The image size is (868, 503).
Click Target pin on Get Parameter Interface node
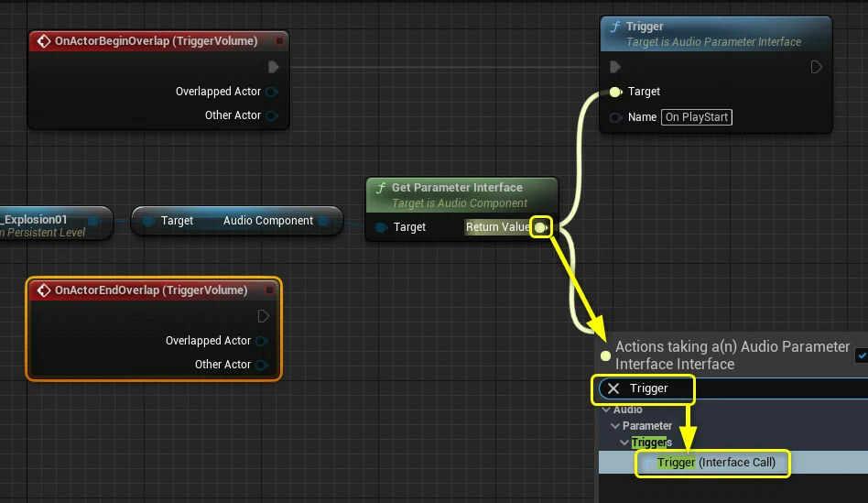pos(381,227)
